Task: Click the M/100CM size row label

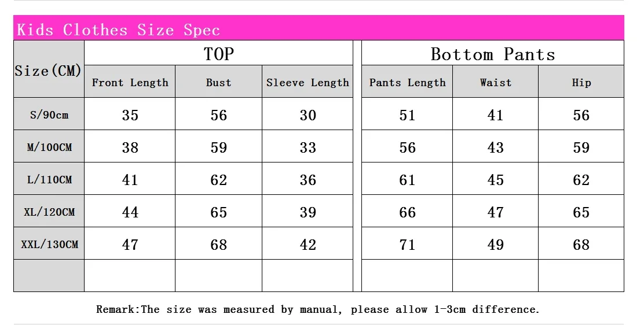Action: (x=49, y=146)
